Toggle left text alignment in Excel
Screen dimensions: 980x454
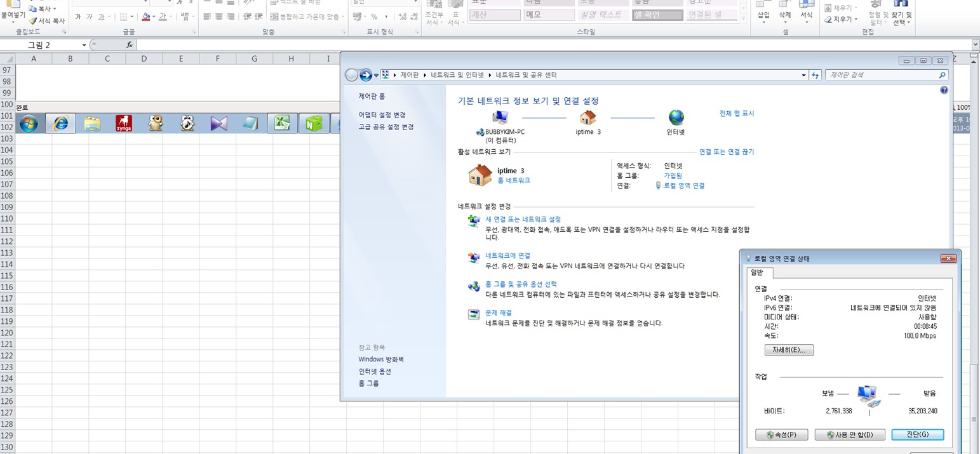(207, 17)
